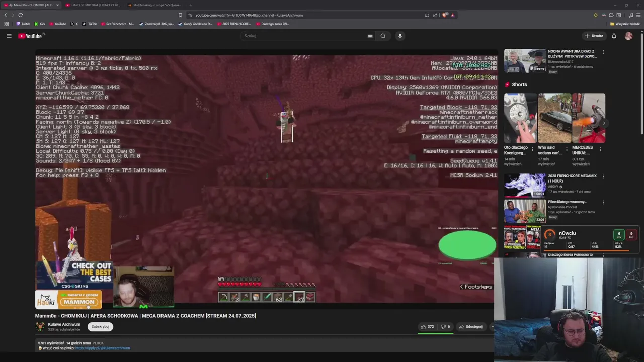This screenshot has height=362, width=644.
Task: Go to YouTube home via logo
Action: [31, 36]
